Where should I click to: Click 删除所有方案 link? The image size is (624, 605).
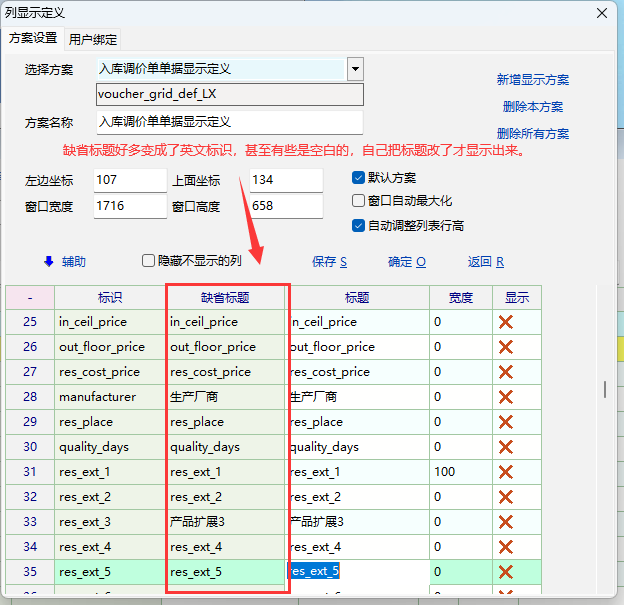tap(532, 134)
